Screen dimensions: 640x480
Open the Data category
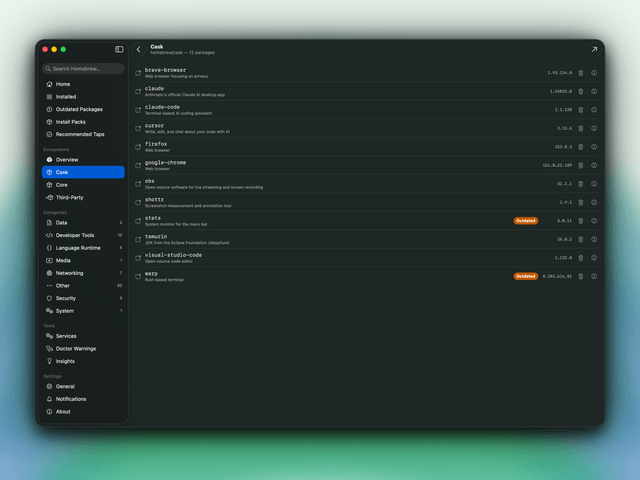pos(83,223)
